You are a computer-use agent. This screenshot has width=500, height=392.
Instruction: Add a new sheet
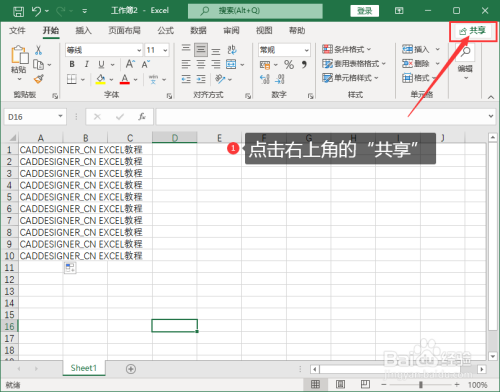pyautogui.click(x=131, y=369)
